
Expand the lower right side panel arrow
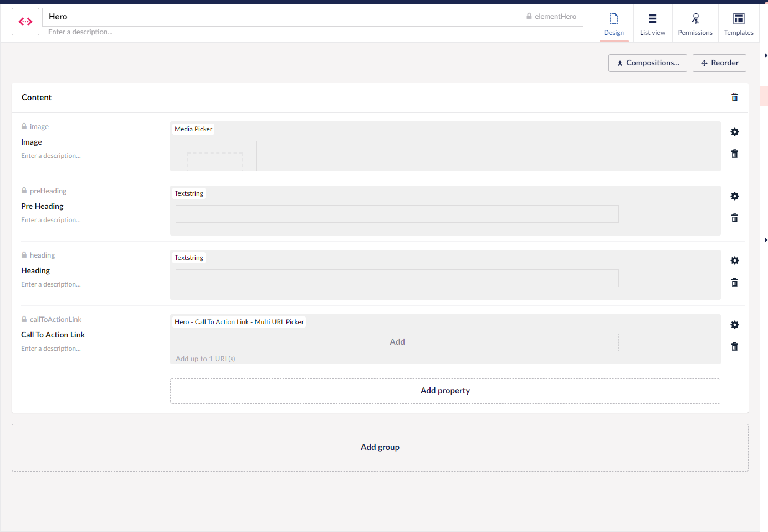(765, 240)
